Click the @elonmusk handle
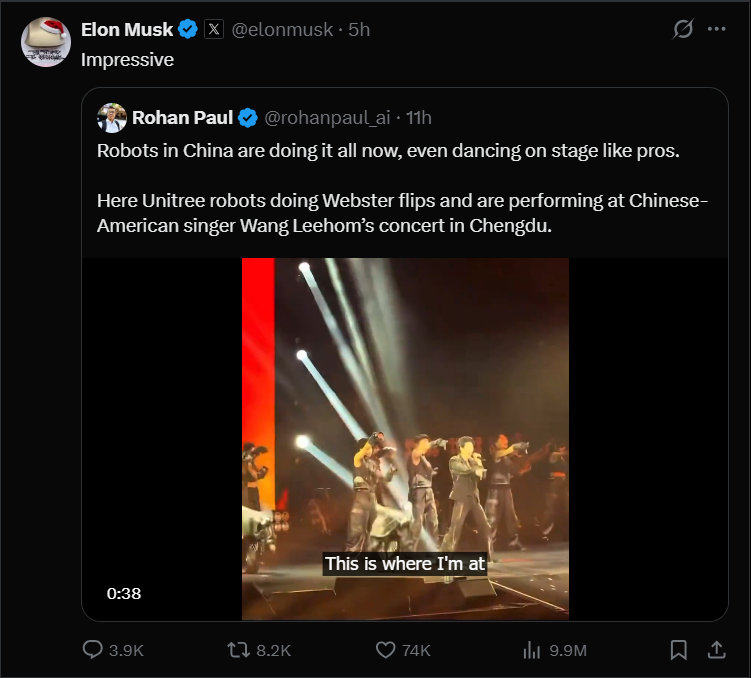This screenshot has width=751, height=678. 282,30
